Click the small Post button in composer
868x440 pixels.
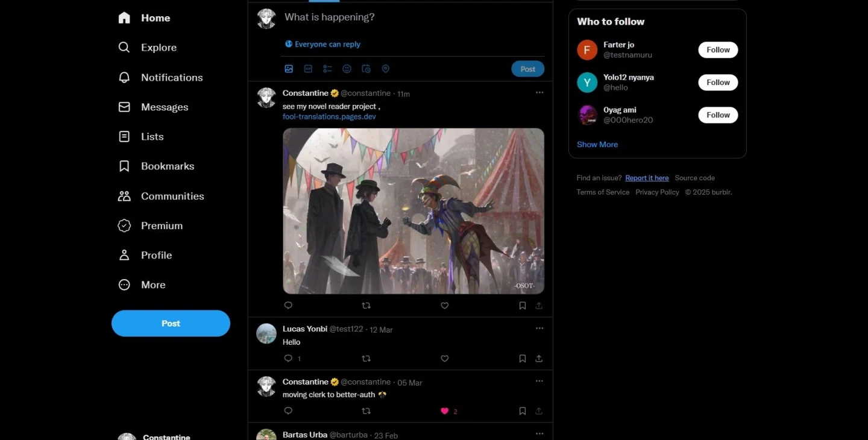point(528,69)
